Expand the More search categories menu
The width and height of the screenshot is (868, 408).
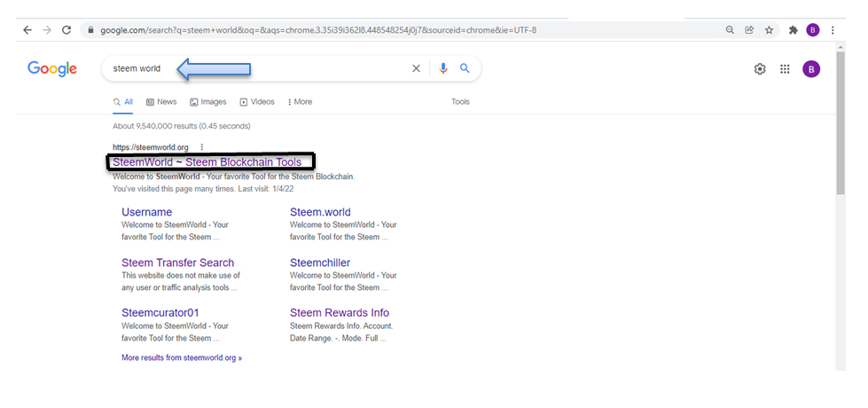300,102
